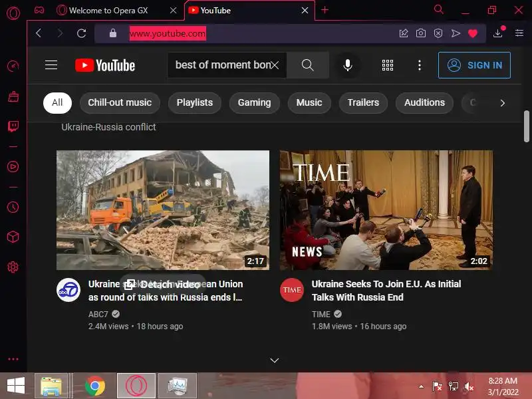Open File Explorer from taskbar
Viewport: 532px width, 399px height.
(x=51, y=386)
